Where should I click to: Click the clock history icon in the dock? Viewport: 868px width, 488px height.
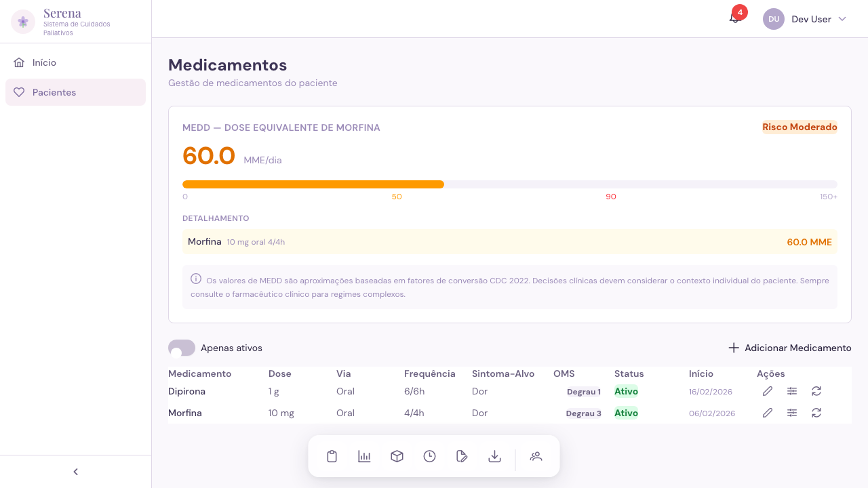429,456
